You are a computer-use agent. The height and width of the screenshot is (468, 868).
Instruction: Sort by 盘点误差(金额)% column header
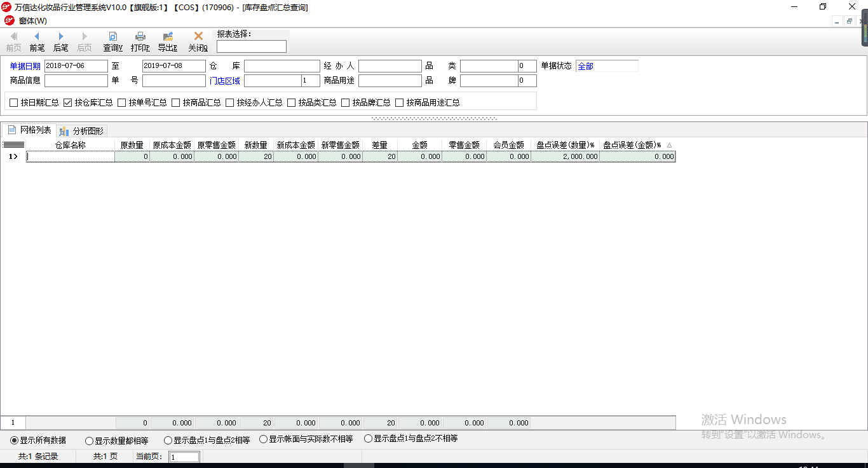point(637,145)
